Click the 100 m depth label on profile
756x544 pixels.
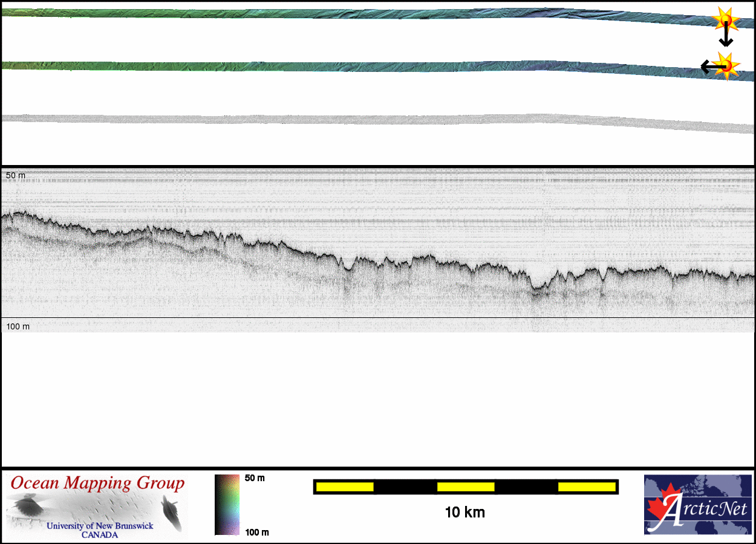point(18,326)
